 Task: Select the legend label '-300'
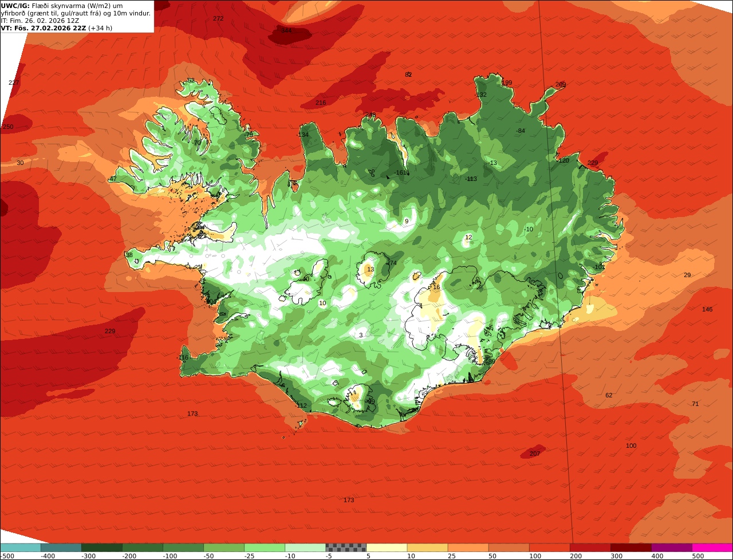coord(88,556)
